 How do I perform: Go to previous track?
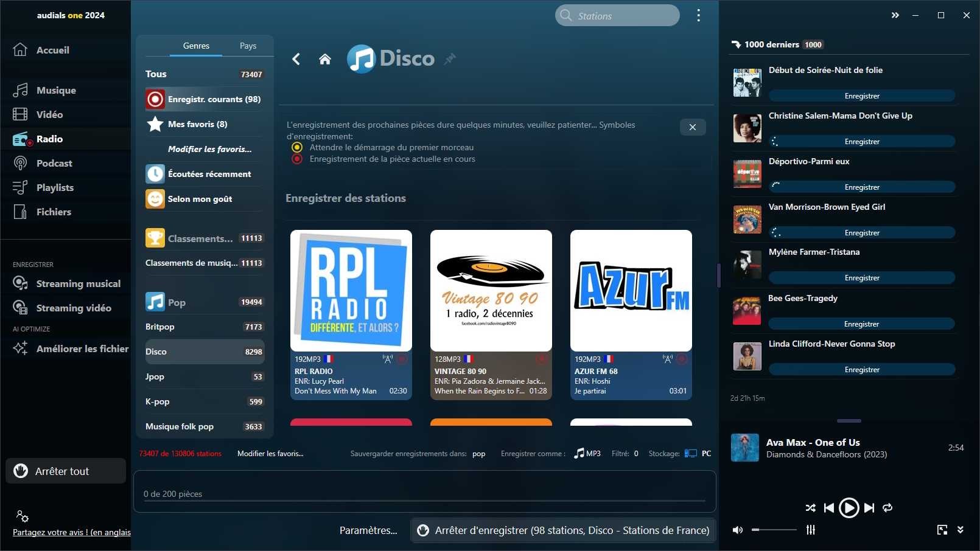[x=828, y=508]
